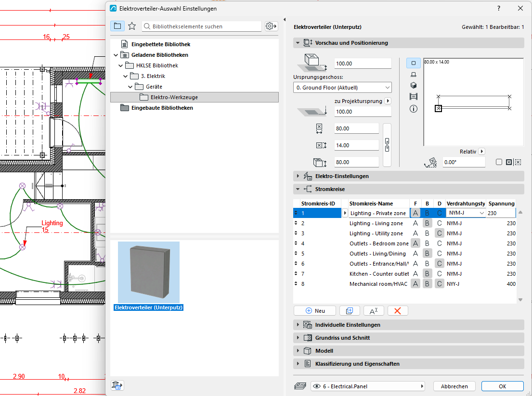This screenshot has height=396, width=532.
Task: Click the Neu button to add circuit
Action: [315, 311]
